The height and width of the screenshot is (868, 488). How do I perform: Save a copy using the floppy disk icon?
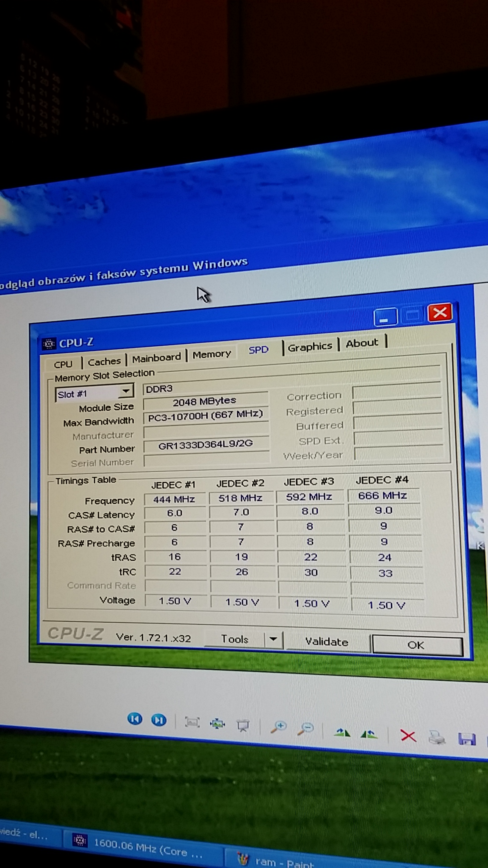pyautogui.click(x=467, y=739)
